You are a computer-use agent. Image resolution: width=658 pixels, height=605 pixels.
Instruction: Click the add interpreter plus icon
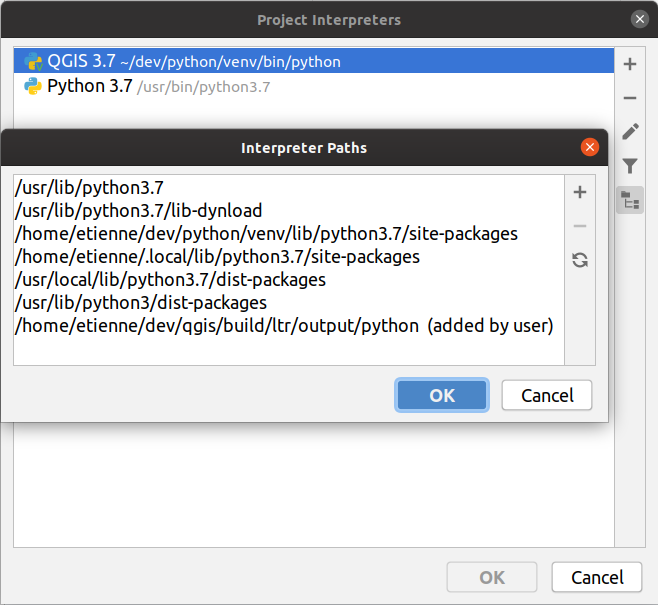pos(630,65)
